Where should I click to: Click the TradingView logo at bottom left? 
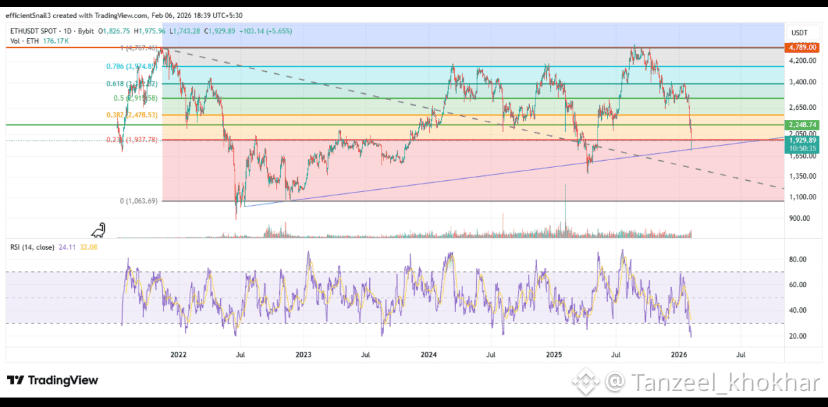pos(52,380)
